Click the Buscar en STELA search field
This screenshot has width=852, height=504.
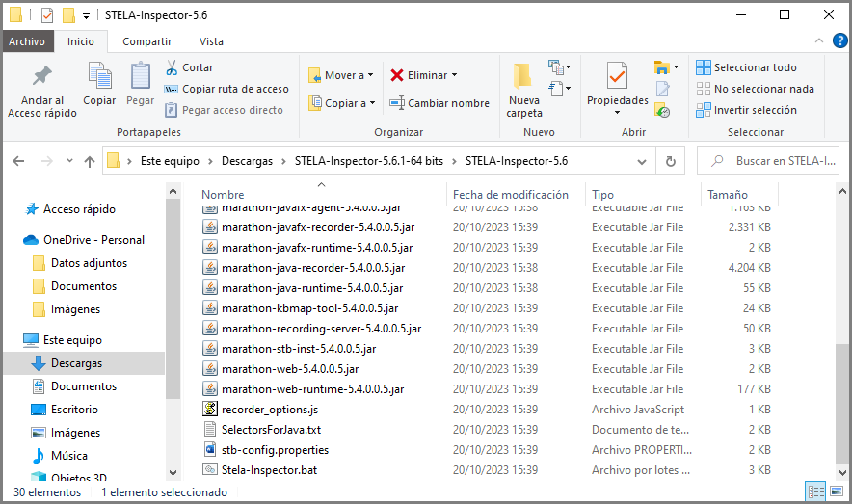click(770, 161)
